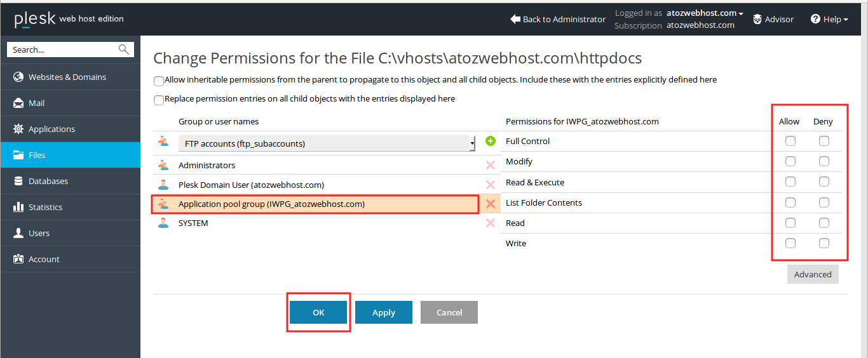Enable Allow checkbox for Full Control

pos(790,141)
